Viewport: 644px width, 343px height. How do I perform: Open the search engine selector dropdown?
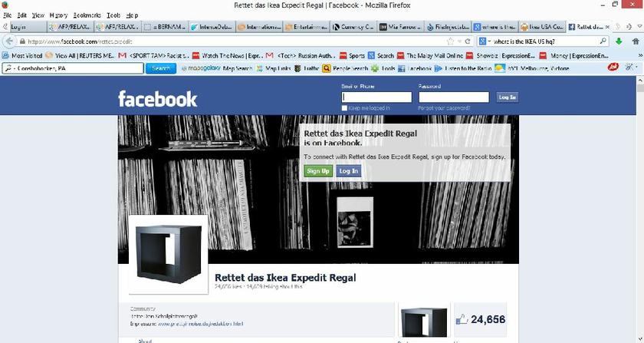click(x=485, y=41)
